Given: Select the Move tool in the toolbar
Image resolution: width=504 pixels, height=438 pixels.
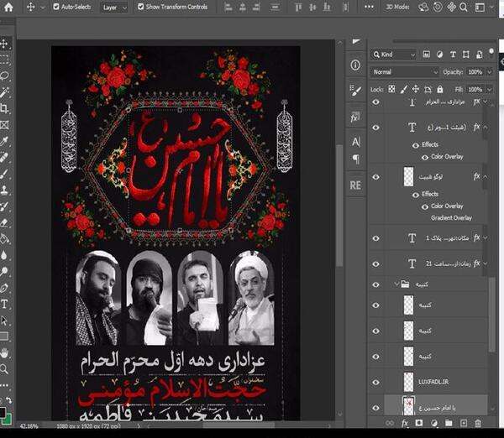Looking at the screenshot, I should 4,44.
